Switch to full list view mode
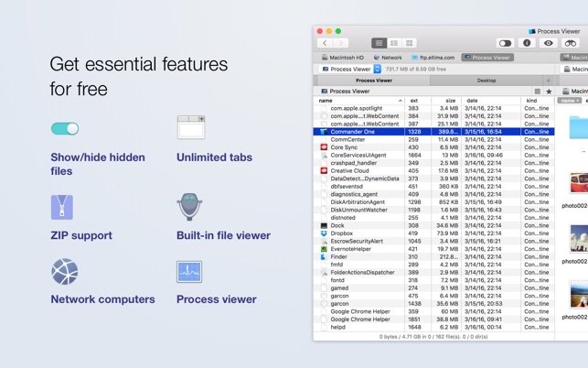 (x=379, y=43)
